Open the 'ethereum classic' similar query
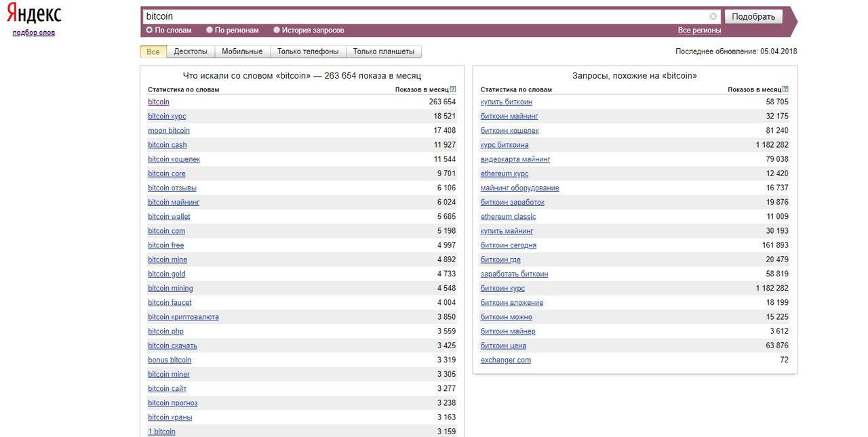This screenshot has width=868, height=437. pos(508,217)
